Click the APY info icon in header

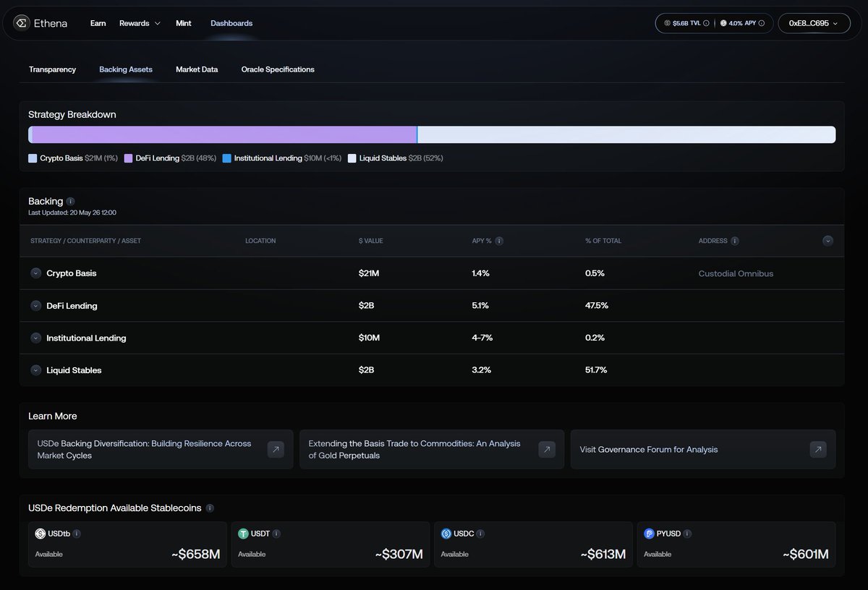tap(762, 23)
